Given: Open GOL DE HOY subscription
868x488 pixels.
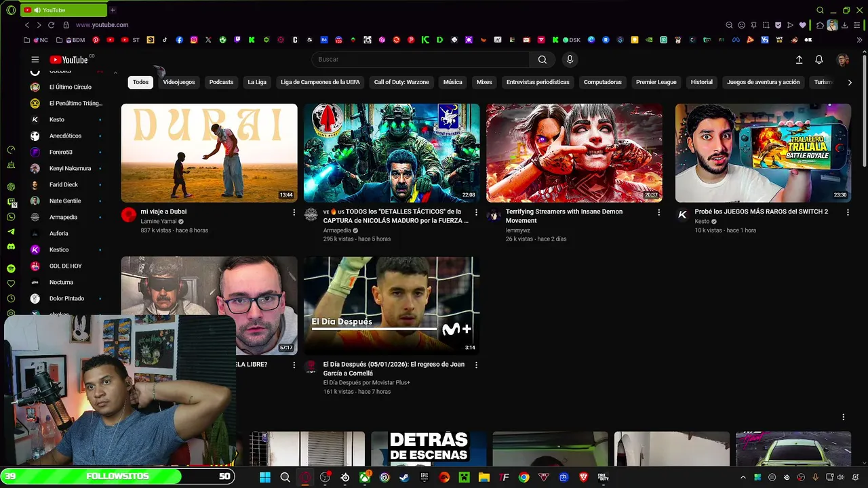Looking at the screenshot, I should [x=66, y=266].
